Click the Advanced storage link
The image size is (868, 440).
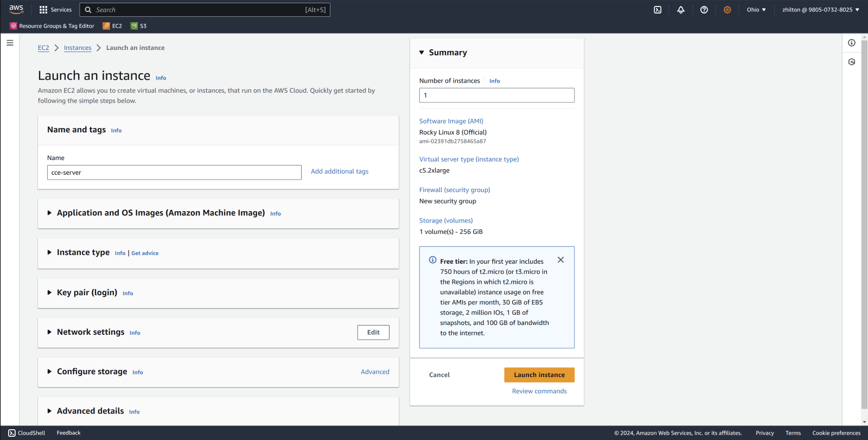click(x=375, y=372)
